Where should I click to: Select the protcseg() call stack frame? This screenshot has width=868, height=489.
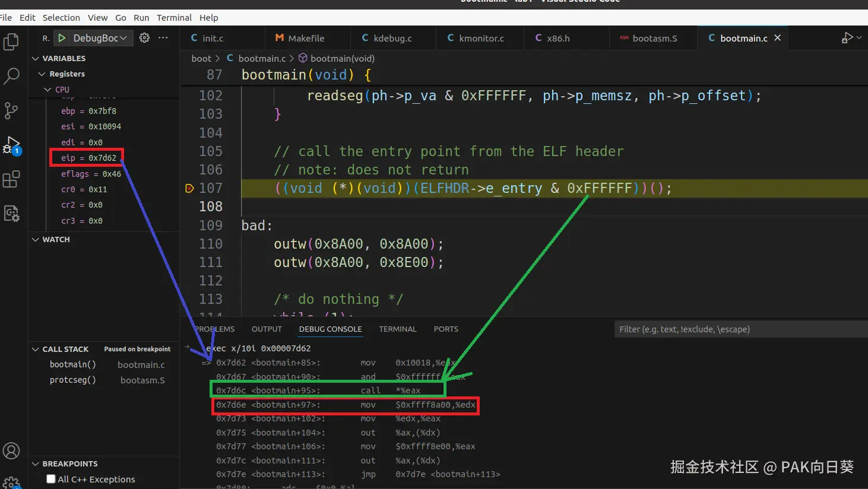coord(104,380)
